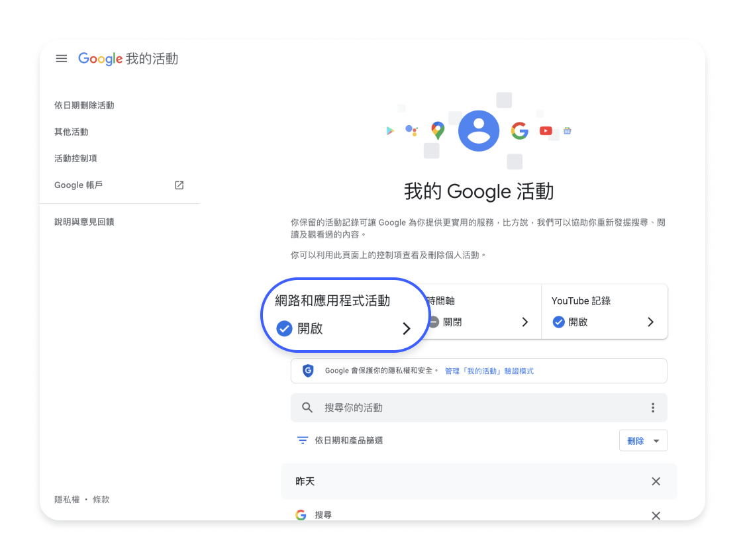This screenshot has width=745, height=560.
Task: Open Google 帳戶 in a new window
Action: pos(179,185)
